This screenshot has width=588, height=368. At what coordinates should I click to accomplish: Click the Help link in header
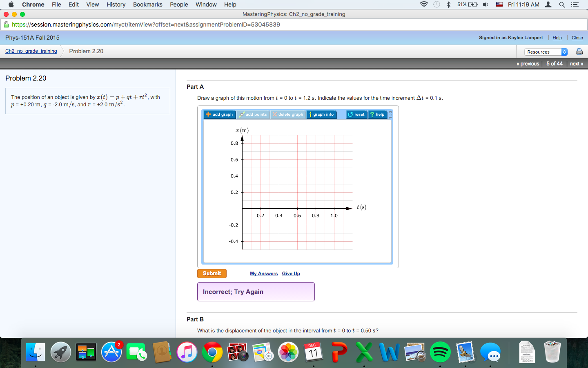tap(557, 38)
